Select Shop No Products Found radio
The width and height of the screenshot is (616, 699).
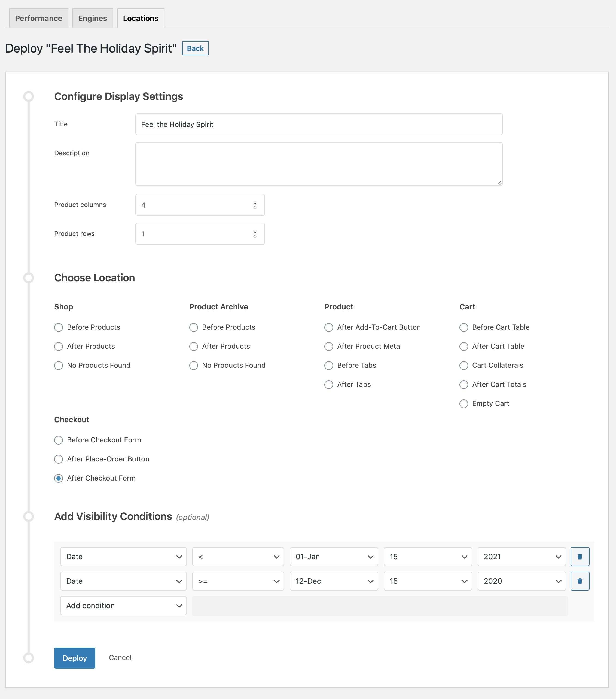pos(59,366)
